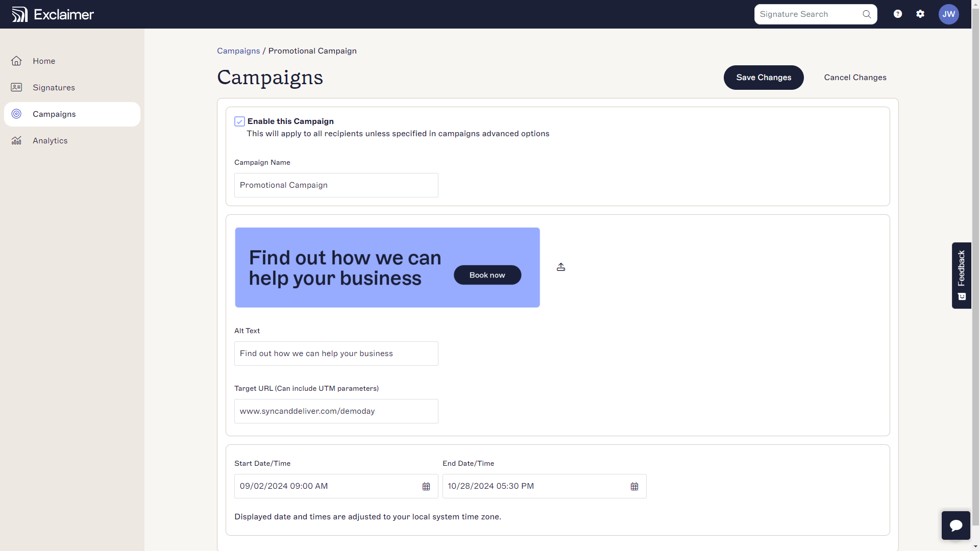This screenshot has height=551, width=980.
Task: Open the Start Date calendar picker
Action: click(x=427, y=486)
